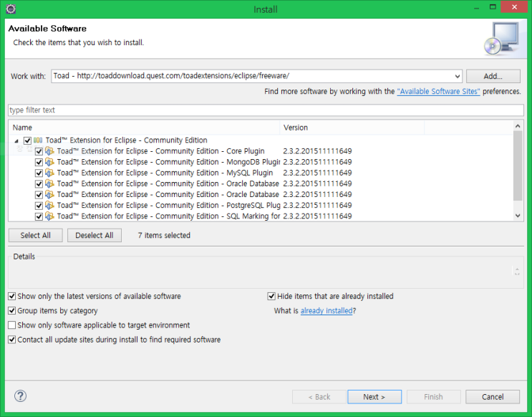Viewport: 532px width, 417px height.
Task: Open help with the question mark icon
Action: [20, 396]
